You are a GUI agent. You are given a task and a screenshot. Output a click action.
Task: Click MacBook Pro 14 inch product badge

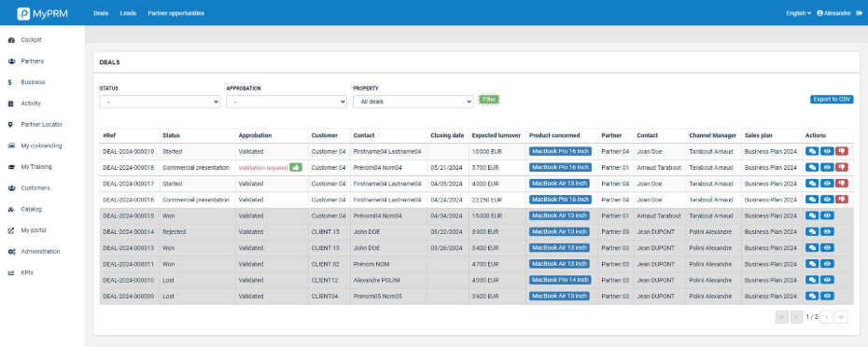[560, 280]
